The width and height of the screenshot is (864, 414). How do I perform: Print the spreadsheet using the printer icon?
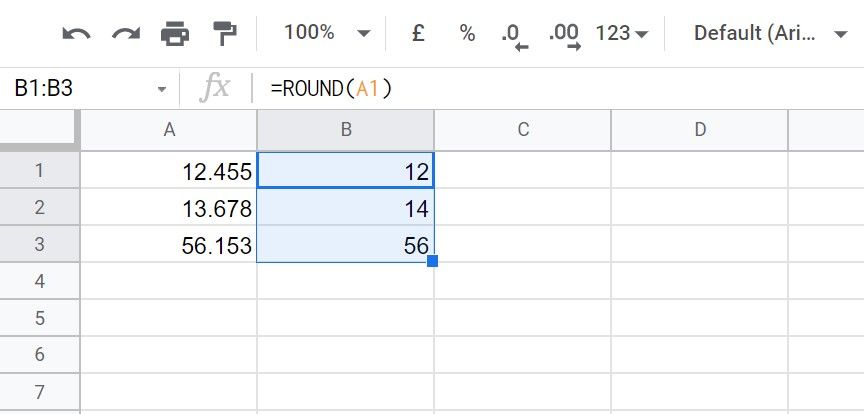(175, 34)
